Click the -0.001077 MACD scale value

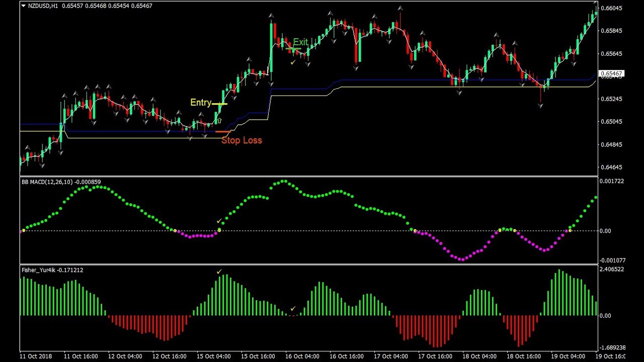click(x=614, y=260)
